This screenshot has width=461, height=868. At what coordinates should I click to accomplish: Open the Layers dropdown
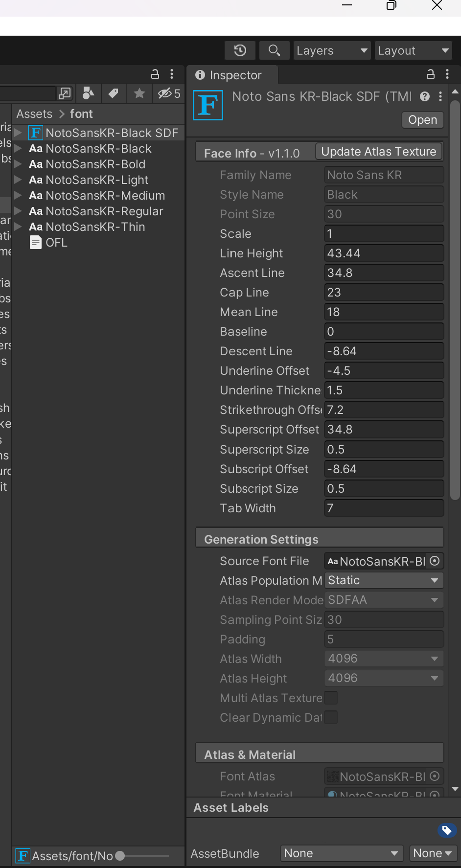tap(332, 50)
